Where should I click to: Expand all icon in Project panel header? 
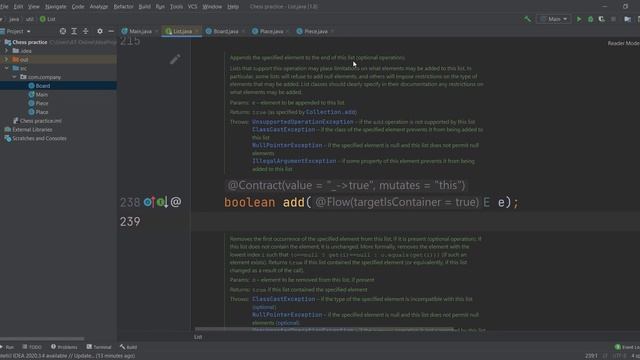click(x=74, y=31)
